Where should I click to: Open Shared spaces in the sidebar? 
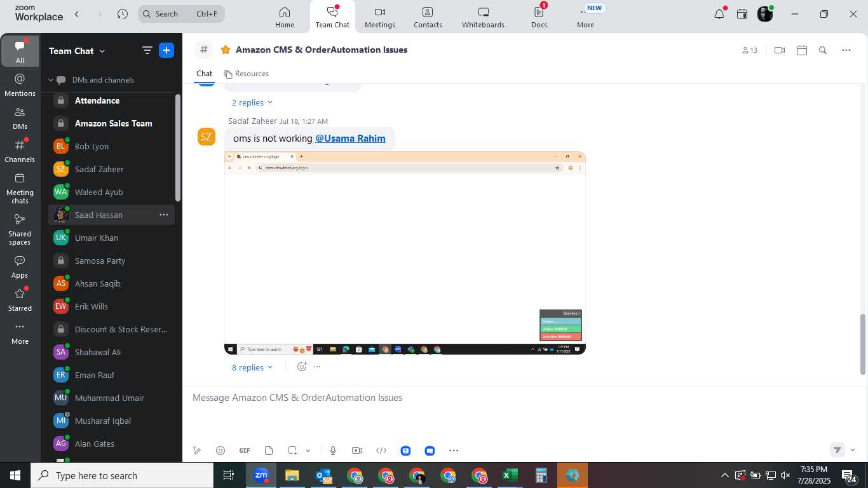pos(20,229)
